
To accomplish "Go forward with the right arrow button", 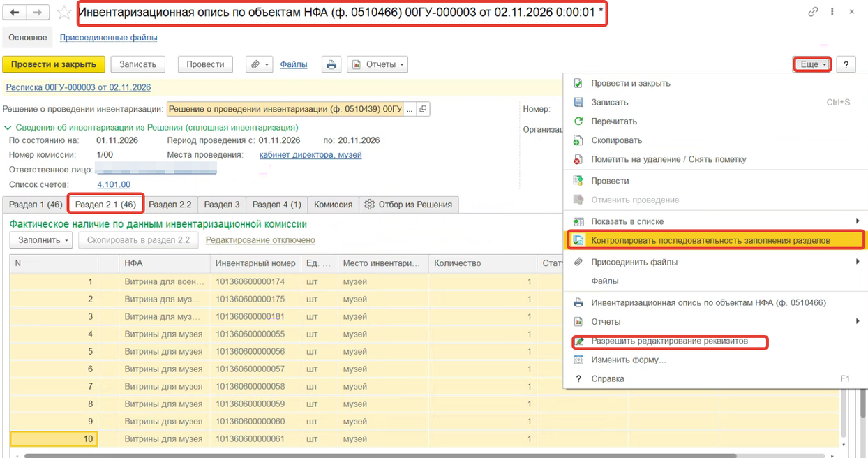I will (38, 13).
